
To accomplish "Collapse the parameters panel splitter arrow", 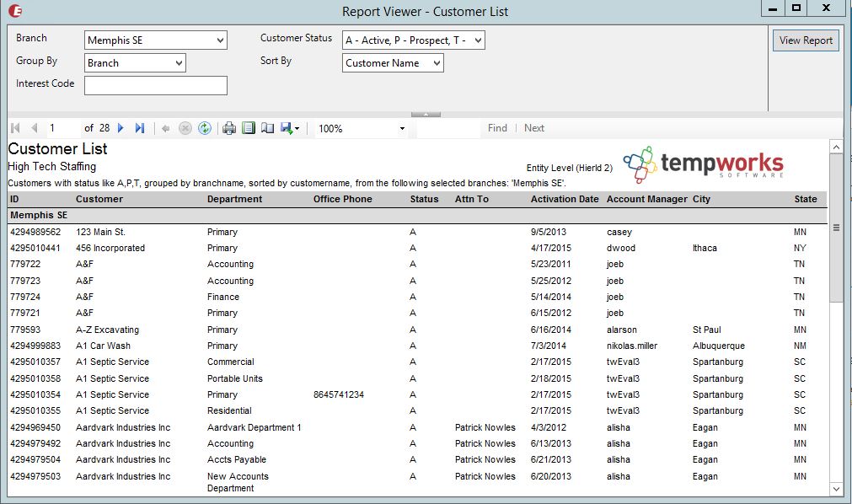I will click(426, 114).
